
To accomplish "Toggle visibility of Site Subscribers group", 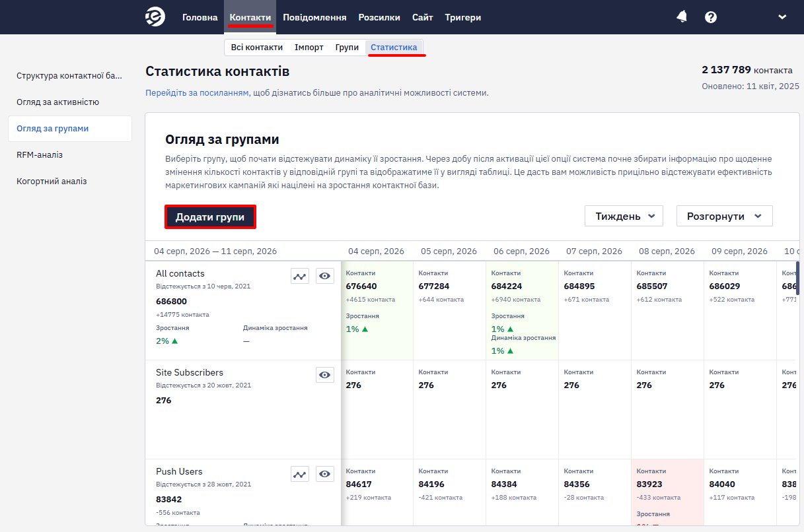I will (324, 375).
